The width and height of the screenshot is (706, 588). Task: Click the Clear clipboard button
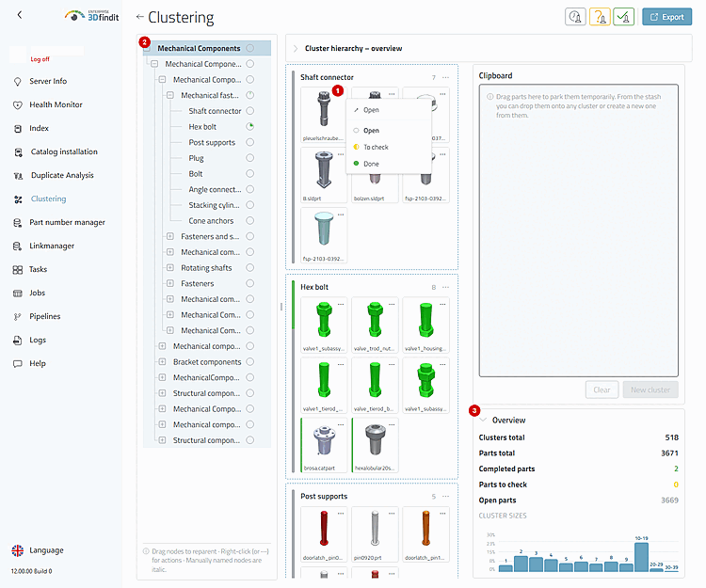[x=602, y=389]
